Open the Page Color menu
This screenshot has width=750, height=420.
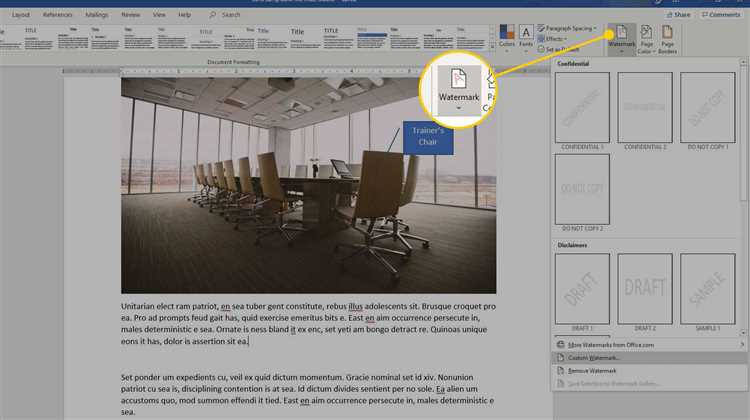click(646, 39)
